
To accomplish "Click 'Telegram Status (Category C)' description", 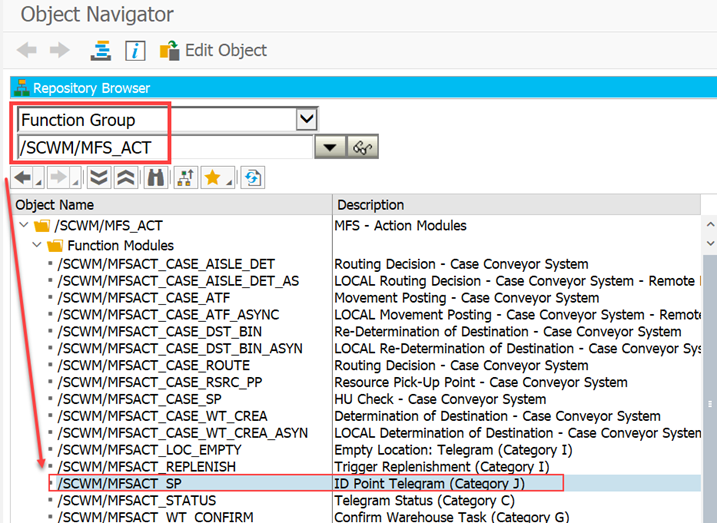I will (x=424, y=501).
